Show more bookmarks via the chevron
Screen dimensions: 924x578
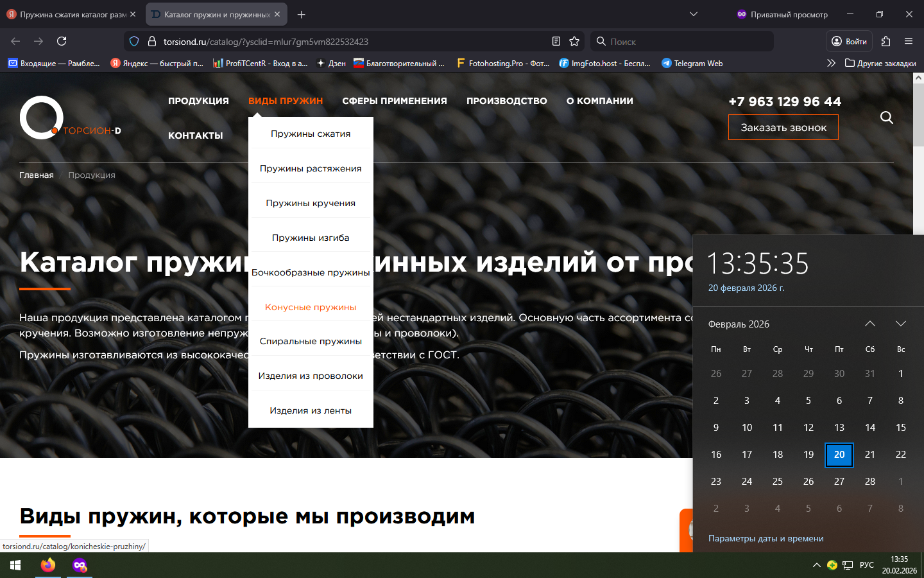(x=831, y=63)
